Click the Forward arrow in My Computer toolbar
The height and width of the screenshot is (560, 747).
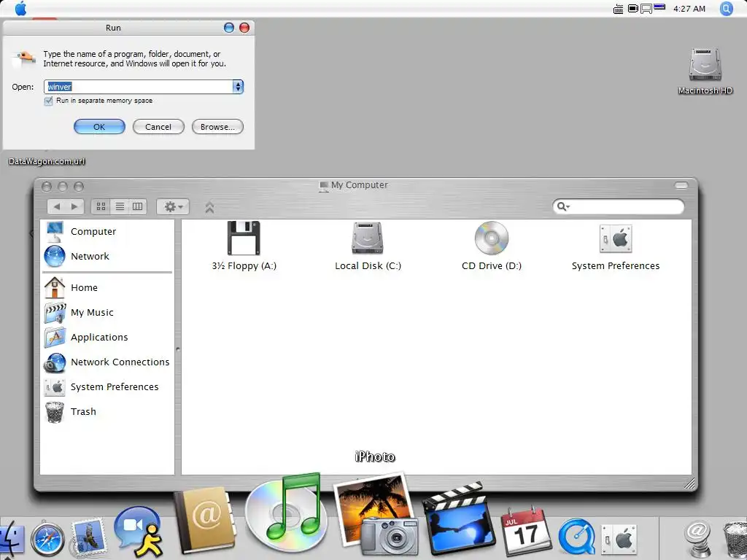click(75, 206)
